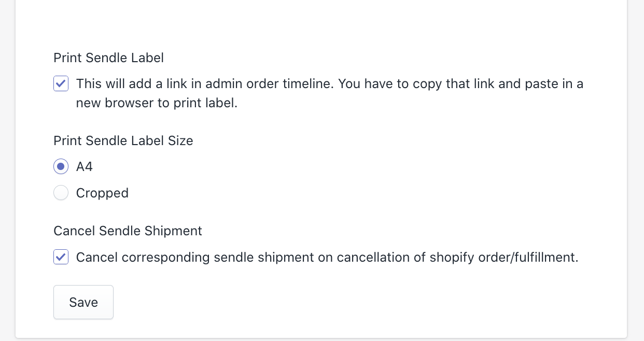The width and height of the screenshot is (644, 341).
Task: Click the timeline link description text
Action: (x=329, y=93)
